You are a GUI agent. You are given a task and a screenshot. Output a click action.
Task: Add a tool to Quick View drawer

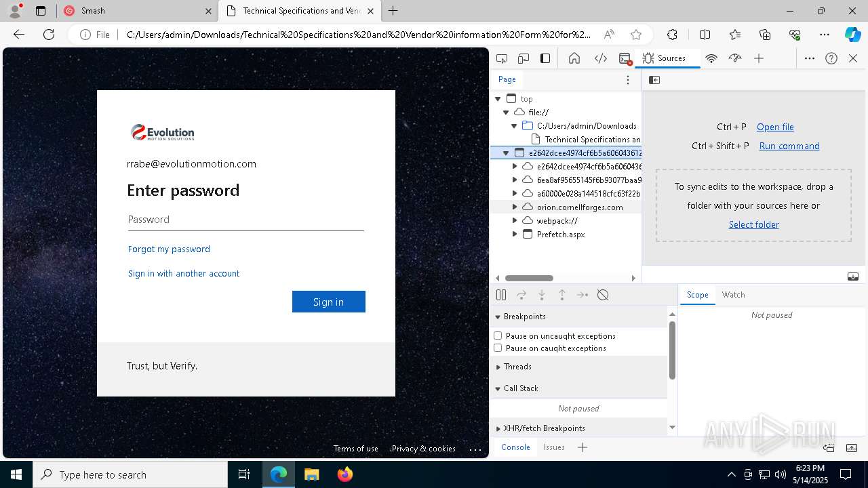click(x=583, y=447)
